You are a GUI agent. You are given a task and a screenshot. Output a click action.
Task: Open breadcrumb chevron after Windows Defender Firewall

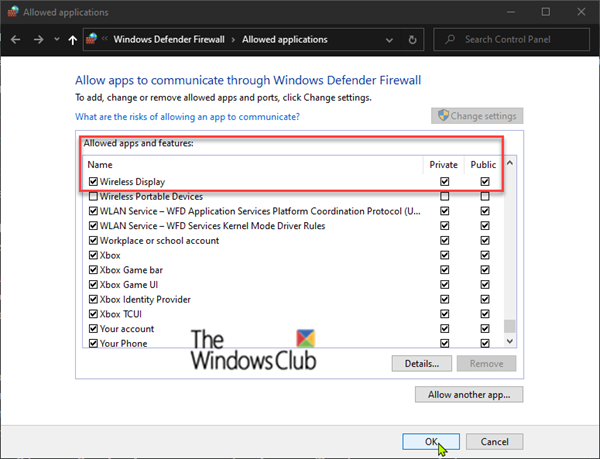pyautogui.click(x=233, y=40)
